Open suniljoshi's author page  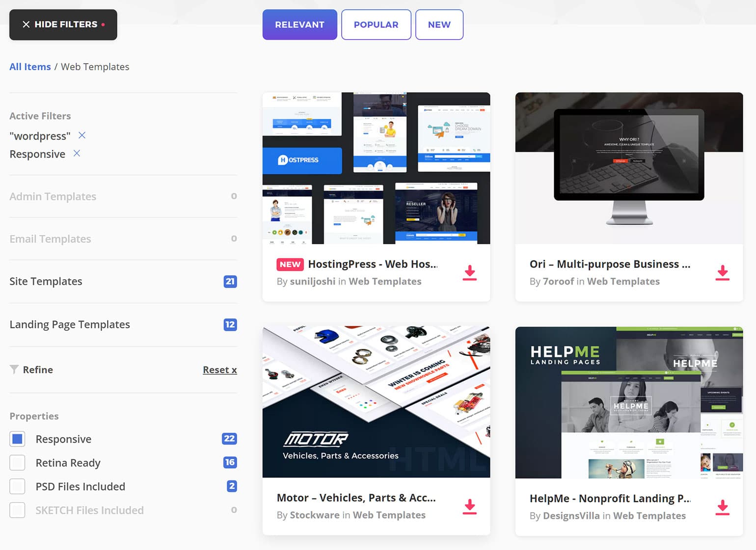point(314,281)
